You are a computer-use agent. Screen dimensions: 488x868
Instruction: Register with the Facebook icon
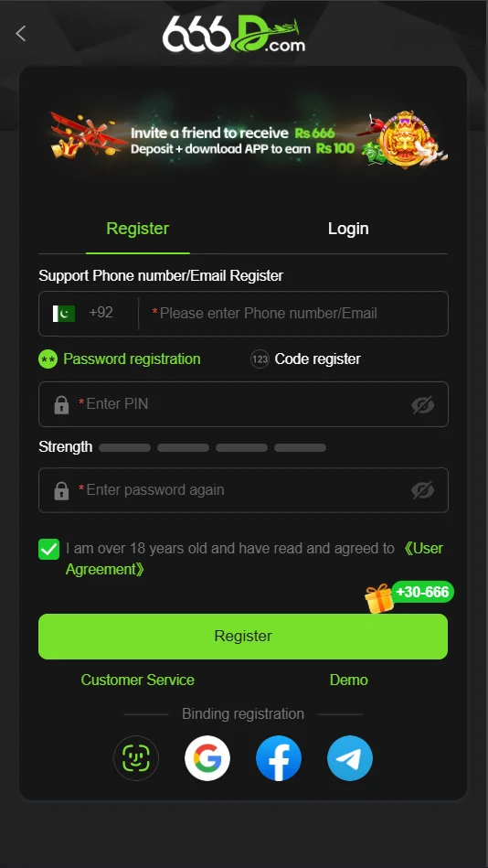279,758
